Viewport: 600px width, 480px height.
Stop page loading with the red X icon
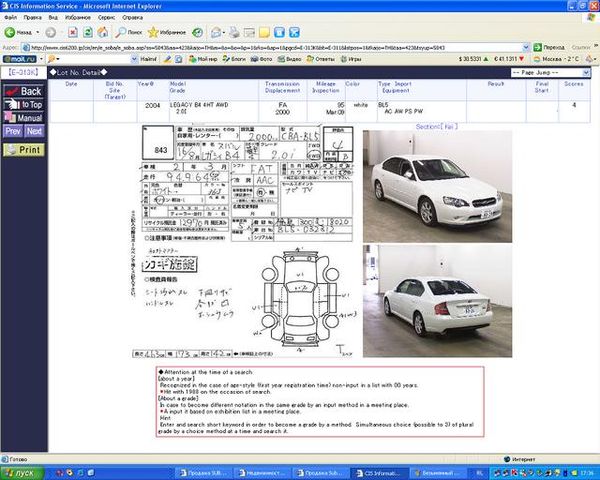73,33
